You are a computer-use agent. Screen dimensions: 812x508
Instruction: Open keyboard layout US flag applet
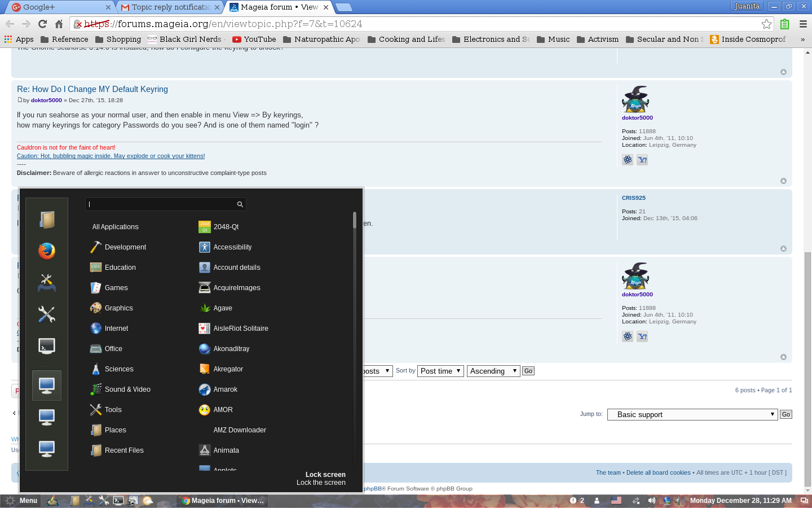click(616, 501)
